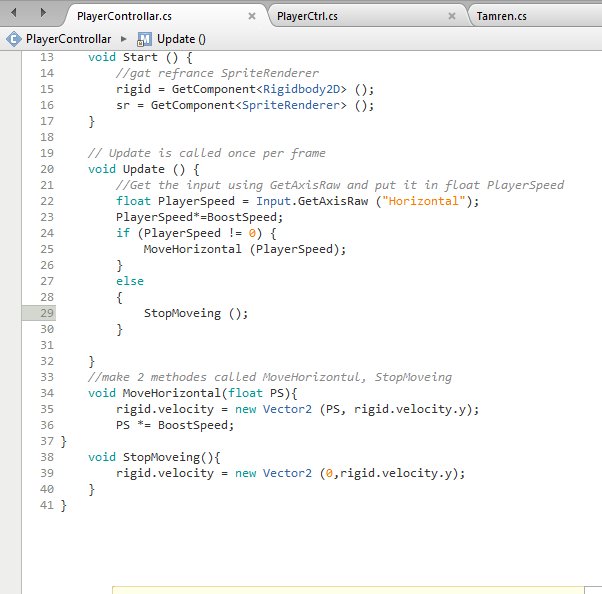Expand the breadcrumb arrow after PlayerControllar
This screenshot has height=594, width=602.
pyautogui.click(x=124, y=39)
